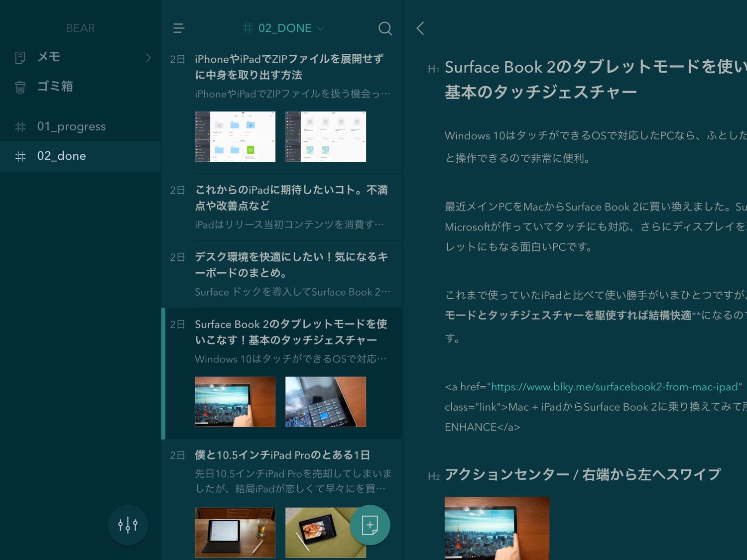Click paragraph starting これまで使っていたiPad

(x=596, y=316)
